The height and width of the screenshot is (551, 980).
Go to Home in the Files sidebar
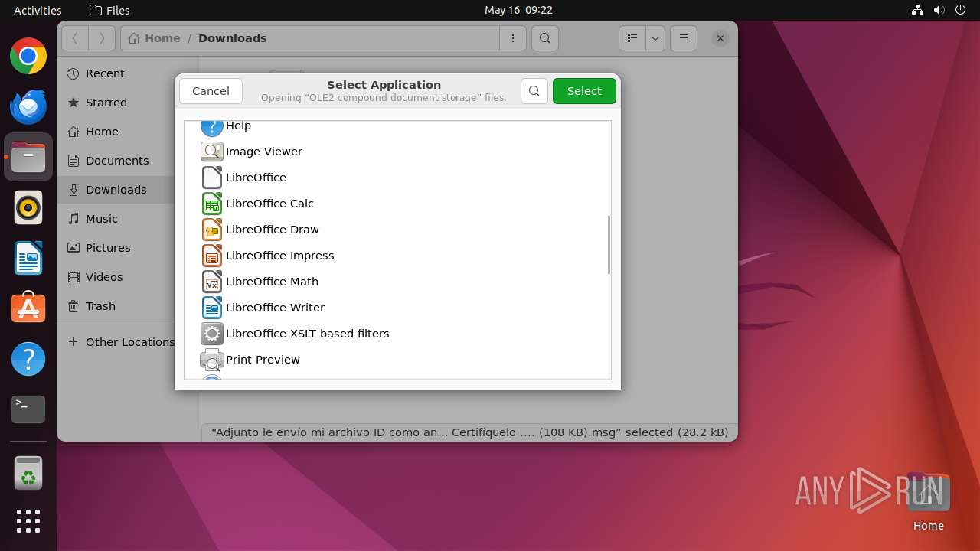point(116,132)
